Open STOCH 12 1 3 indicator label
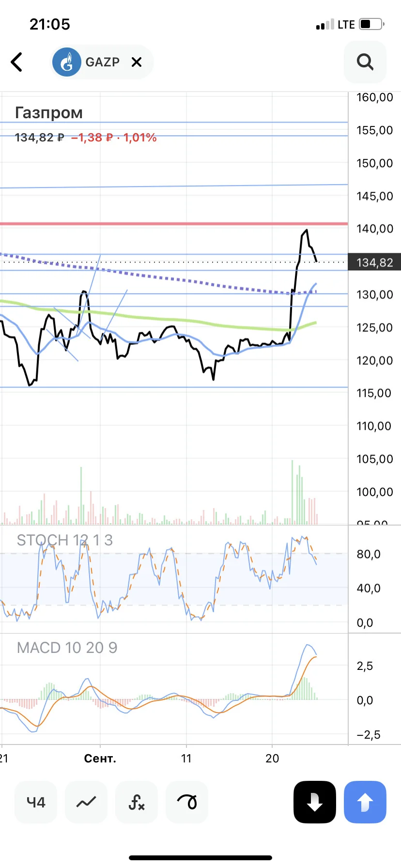 pos(64,540)
